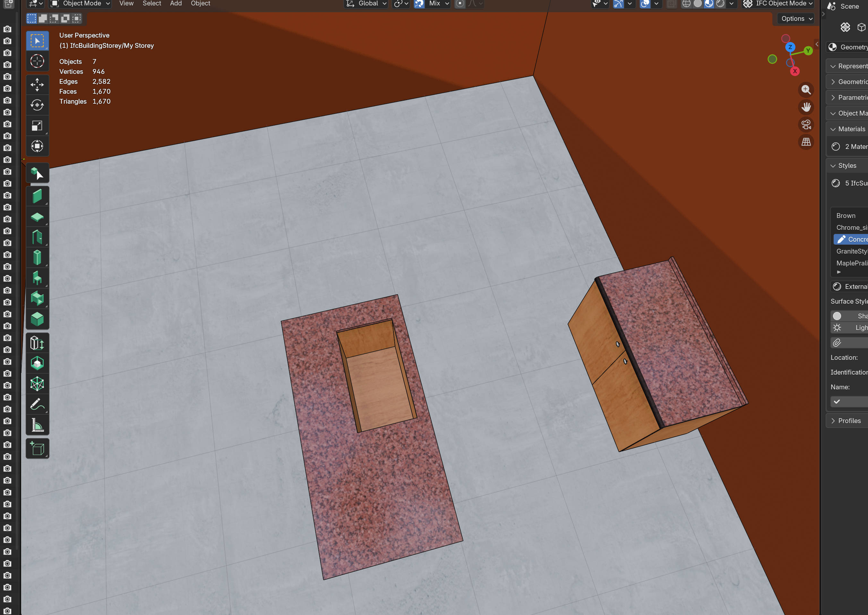Screen dimensions: 868x615
Task: Click the zoom magnifier viewport button
Action: (x=806, y=90)
